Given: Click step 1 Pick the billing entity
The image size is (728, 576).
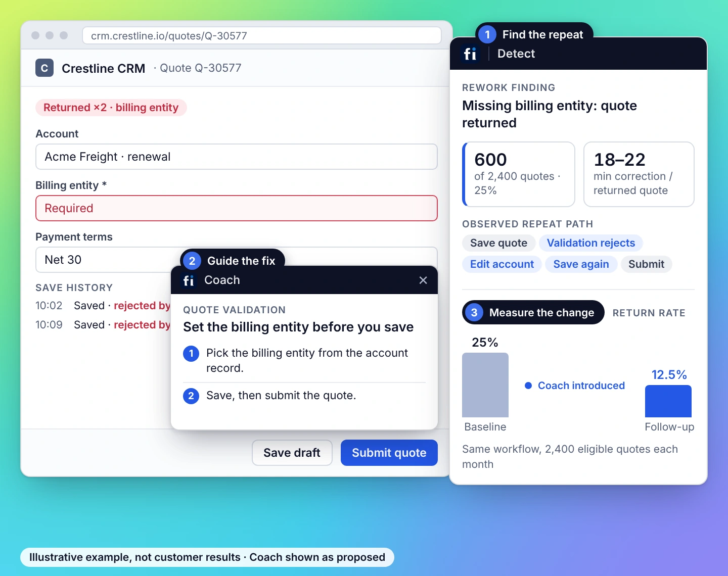Looking at the screenshot, I should [304, 360].
